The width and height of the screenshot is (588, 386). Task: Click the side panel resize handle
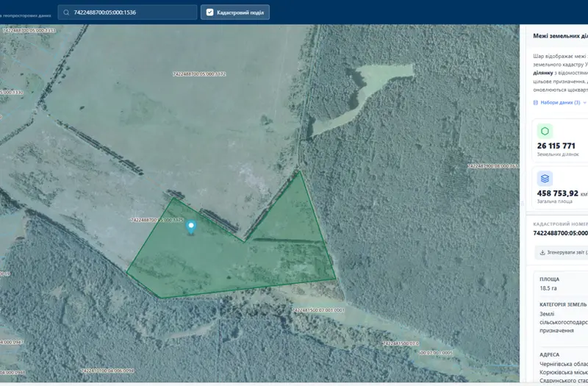point(522,204)
